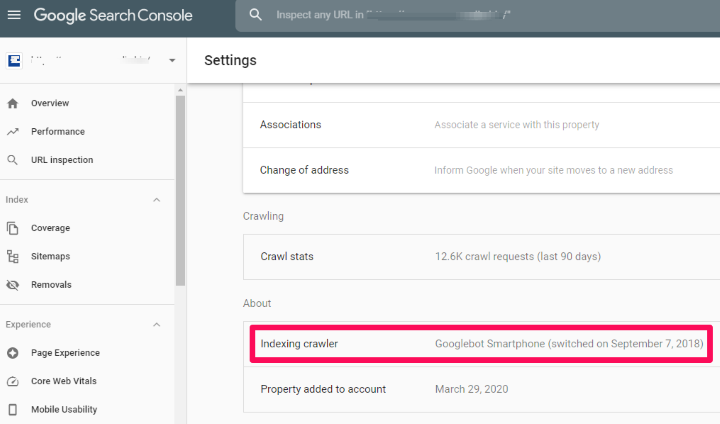Click the Overview home icon

(x=13, y=103)
